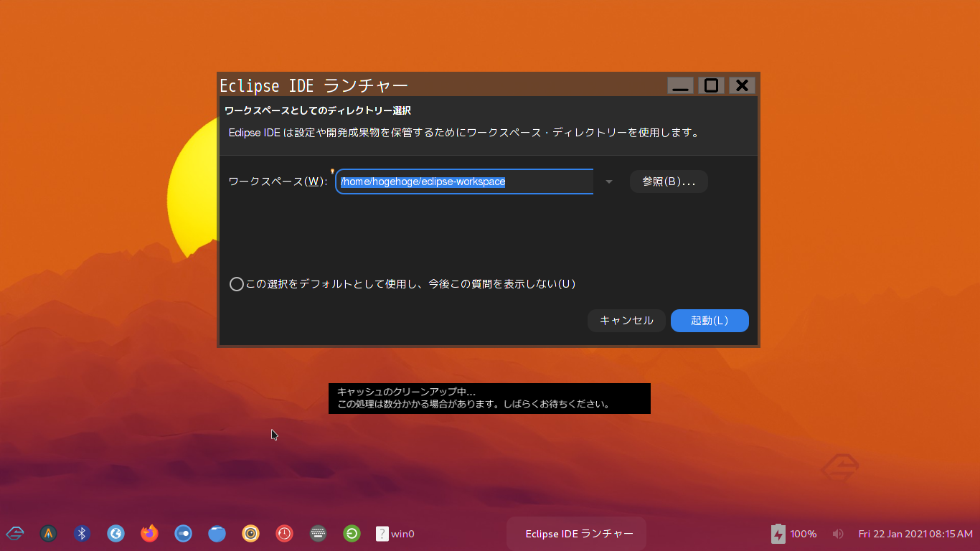Close the Eclipse IDE launcher dialog
Viewport: 980px width, 551px height.
[x=742, y=85]
